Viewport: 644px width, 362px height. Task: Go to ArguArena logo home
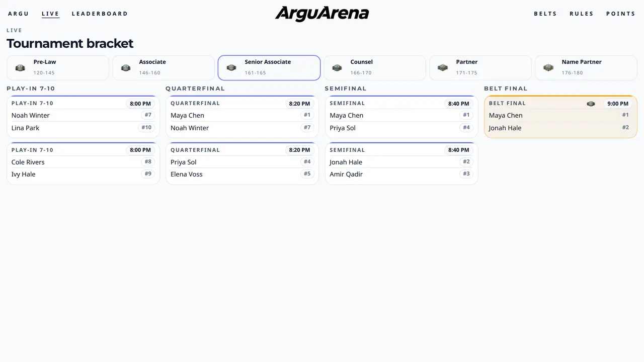tap(322, 14)
